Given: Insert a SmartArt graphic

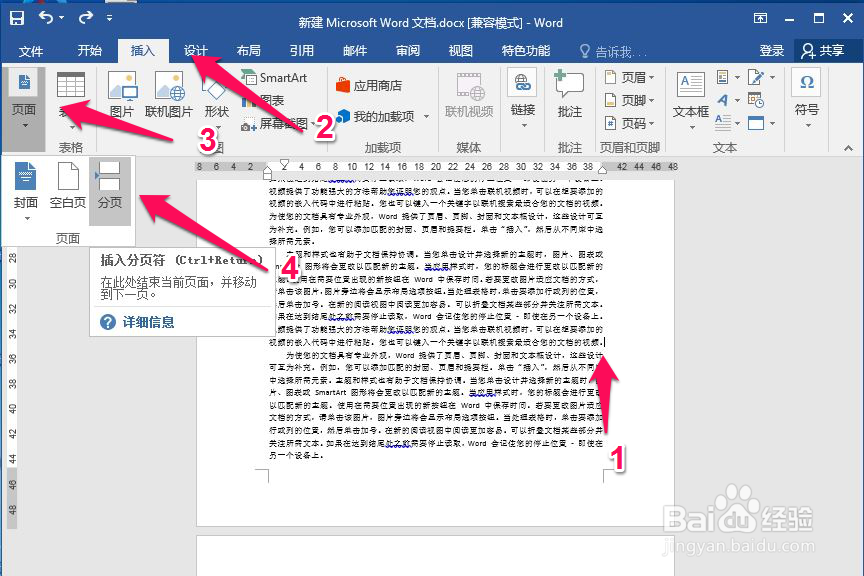Looking at the screenshot, I should (x=274, y=78).
